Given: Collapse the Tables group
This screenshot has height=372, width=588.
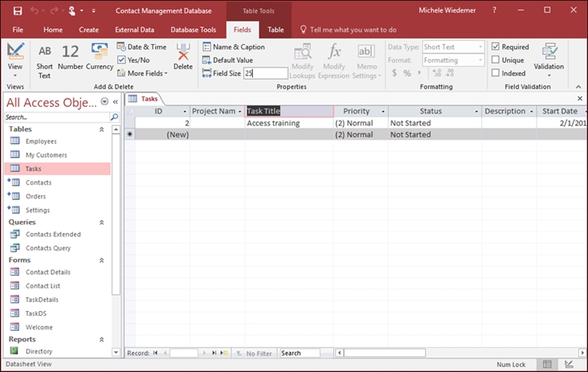Looking at the screenshot, I should click(101, 129).
